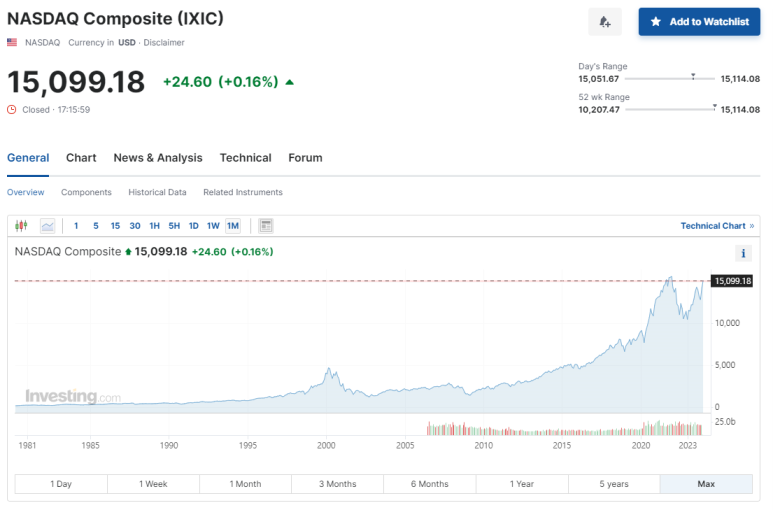Image resolution: width=773 pixels, height=510 pixels.
Task: Show 1 Week time range
Action: coord(153,484)
